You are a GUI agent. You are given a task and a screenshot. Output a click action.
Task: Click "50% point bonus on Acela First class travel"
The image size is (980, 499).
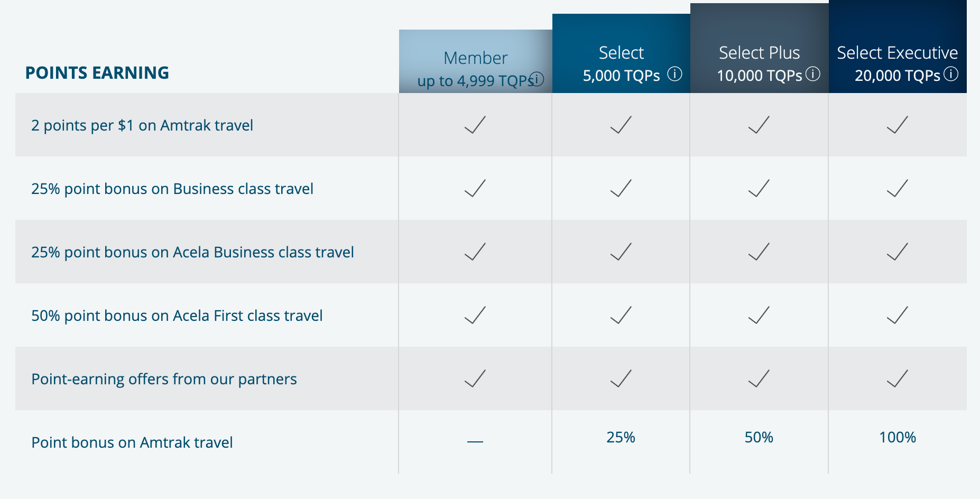click(x=177, y=316)
